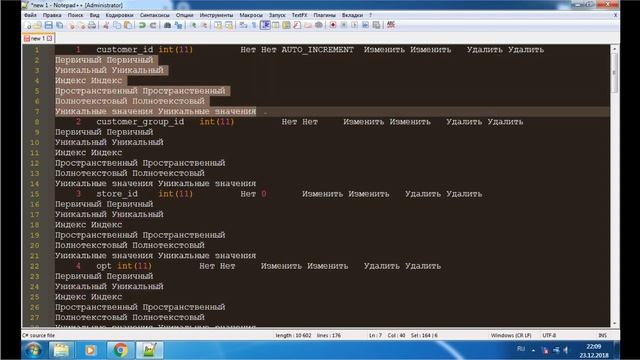Open the Windows Start button
640x360 pixels.
click(x=33, y=350)
